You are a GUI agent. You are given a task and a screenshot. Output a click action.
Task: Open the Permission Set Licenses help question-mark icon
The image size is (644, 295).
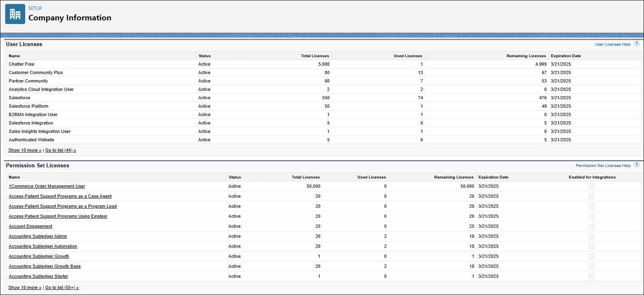tap(636, 165)
